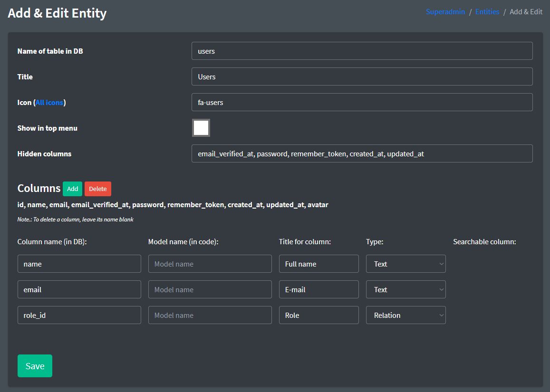
Task: Open the All icons link
Action: point(49,102)
